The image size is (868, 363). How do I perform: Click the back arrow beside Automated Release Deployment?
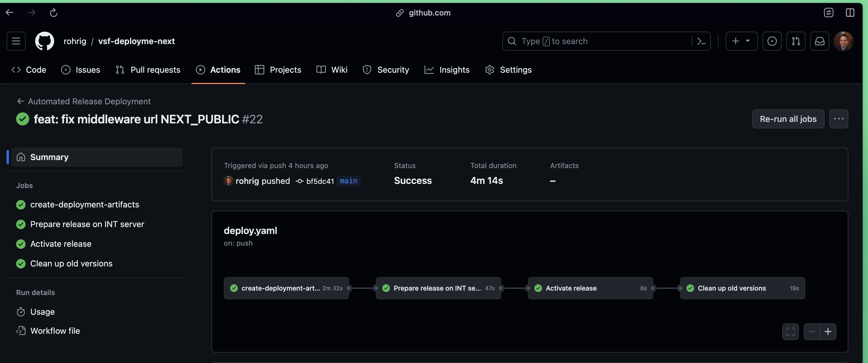[x=20, y=101]
